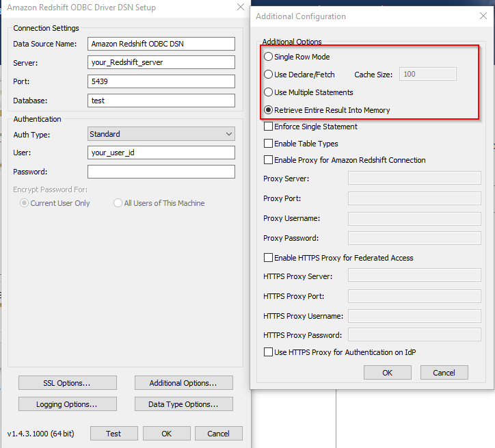Click the Port field showing 5439
Screen dimensions: 495x448
point(161,81)
